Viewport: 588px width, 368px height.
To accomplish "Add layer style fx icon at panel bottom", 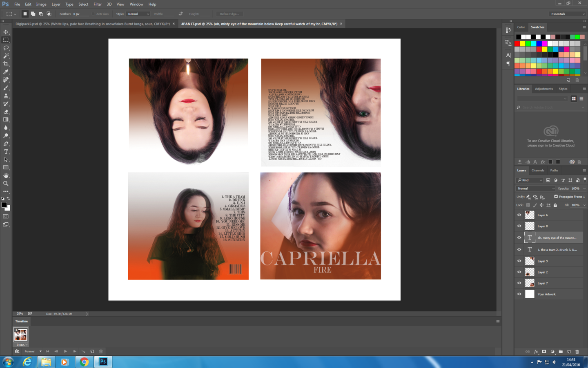I will [536, 352].
